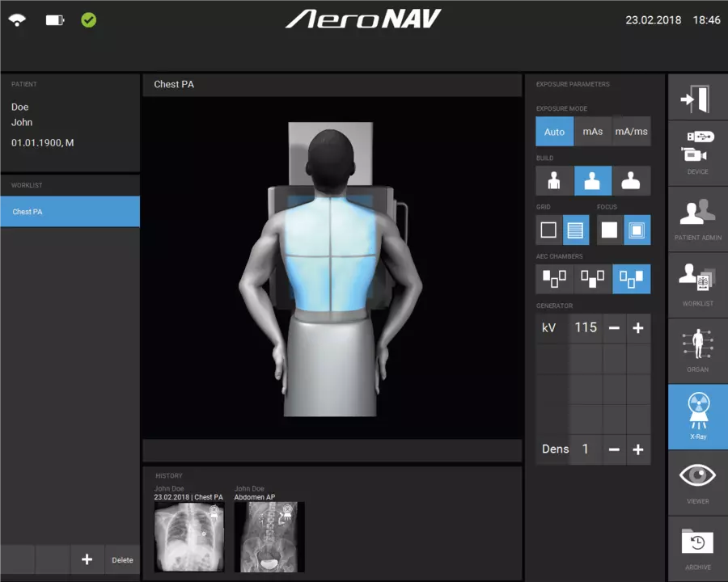The image size is (728, 582).
Task: Increase the kV value
Action: point(638,328)
